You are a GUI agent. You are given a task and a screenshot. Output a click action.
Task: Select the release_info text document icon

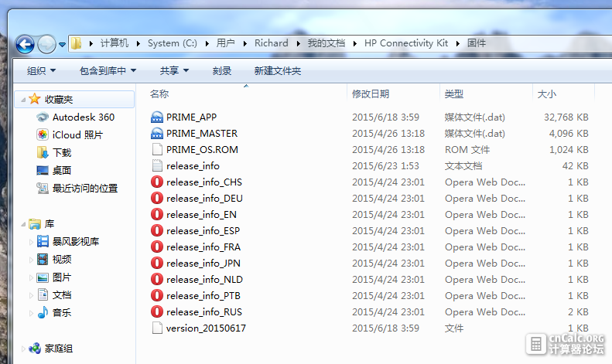click(x=157, y=166)
